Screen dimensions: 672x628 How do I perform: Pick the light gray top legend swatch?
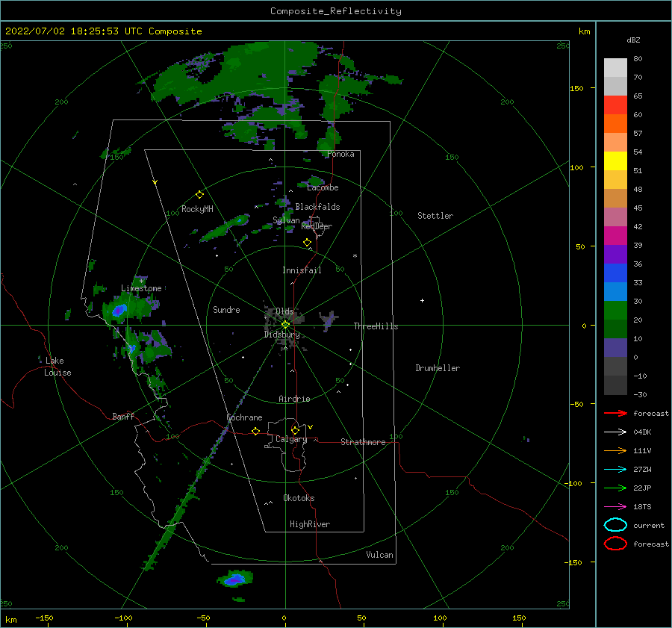615,67
